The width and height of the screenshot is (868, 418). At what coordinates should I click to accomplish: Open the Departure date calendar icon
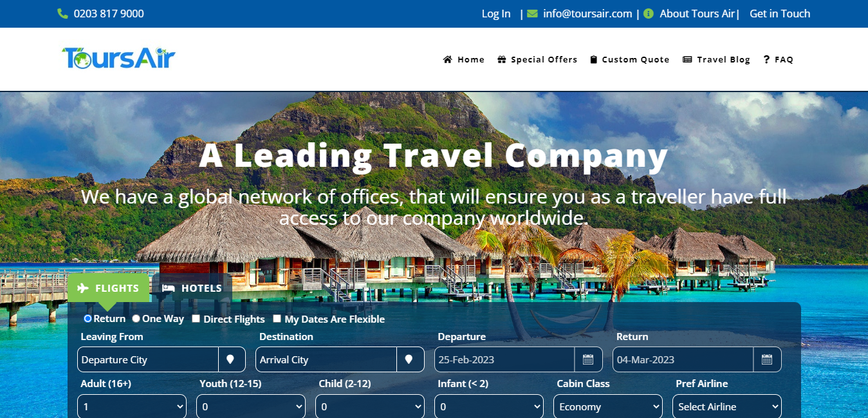(x=588, y=359)
